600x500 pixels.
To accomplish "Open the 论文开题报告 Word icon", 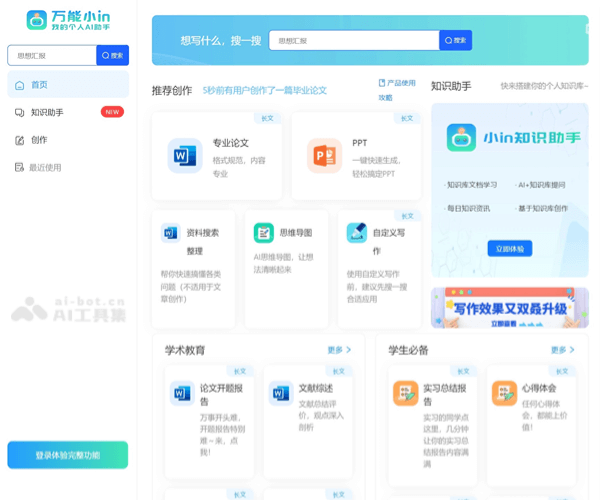I will coord(181,393).
